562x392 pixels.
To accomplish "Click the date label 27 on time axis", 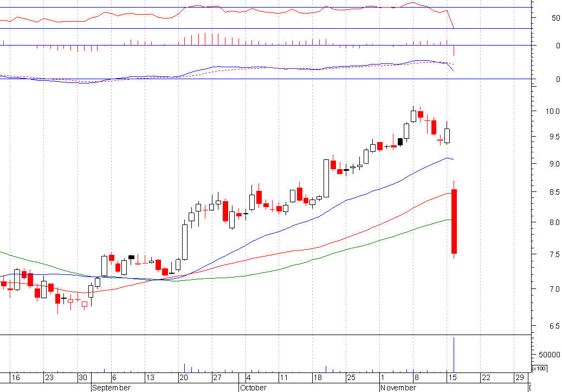I will click(x=217, y=377).
